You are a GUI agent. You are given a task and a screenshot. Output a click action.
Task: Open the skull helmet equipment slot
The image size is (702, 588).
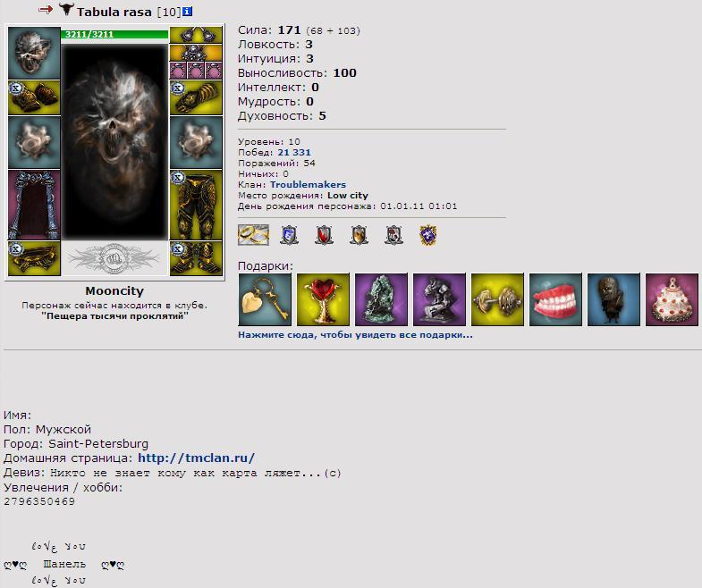[34, 53]
